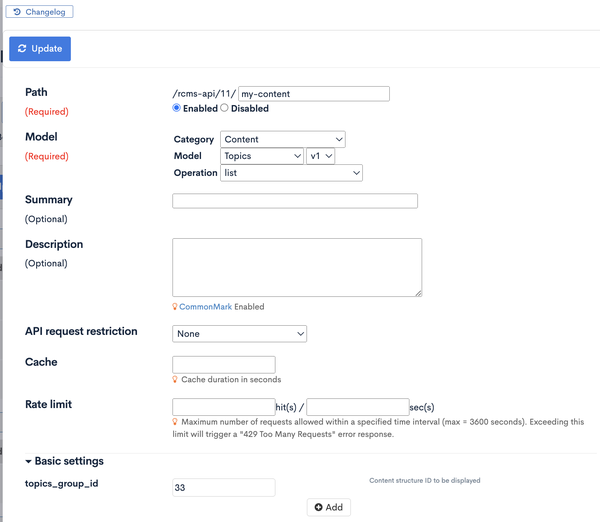Click the topics_group_id field containing 33

tap(224, 488)
